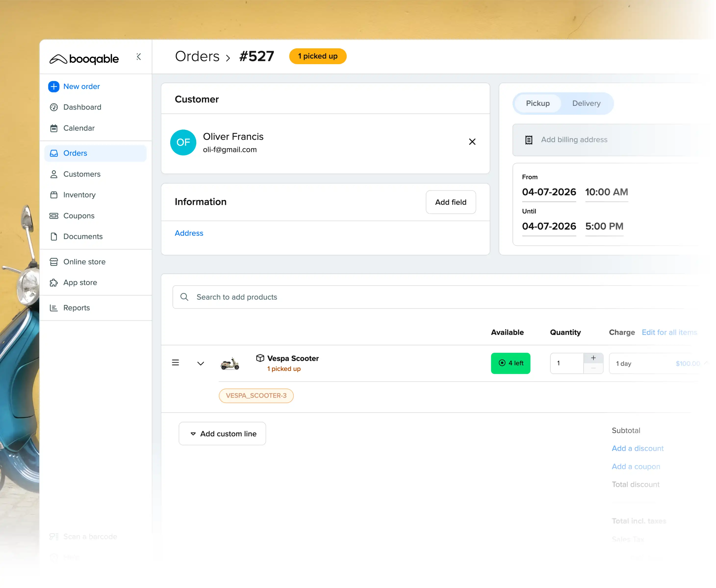The image size is (716, 588).
Task: Click the Customers person icon
Action: pyautogui.click(x=53, y=174)
